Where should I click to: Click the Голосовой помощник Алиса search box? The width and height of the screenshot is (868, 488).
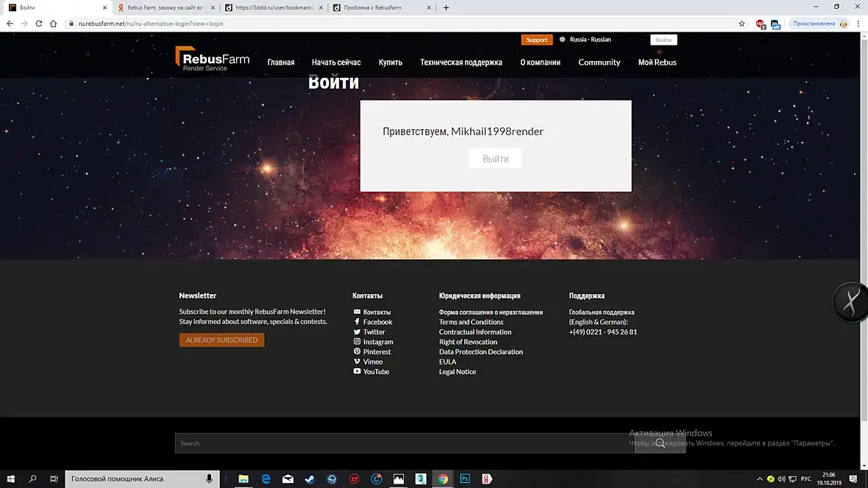tap(142, 478)
